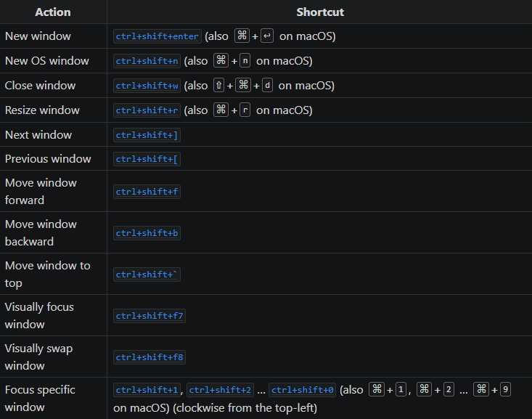The width and height of the screenshot is (532, 419).
Task: Click the command key symbol in New OS window row
Action: (221, 61)
